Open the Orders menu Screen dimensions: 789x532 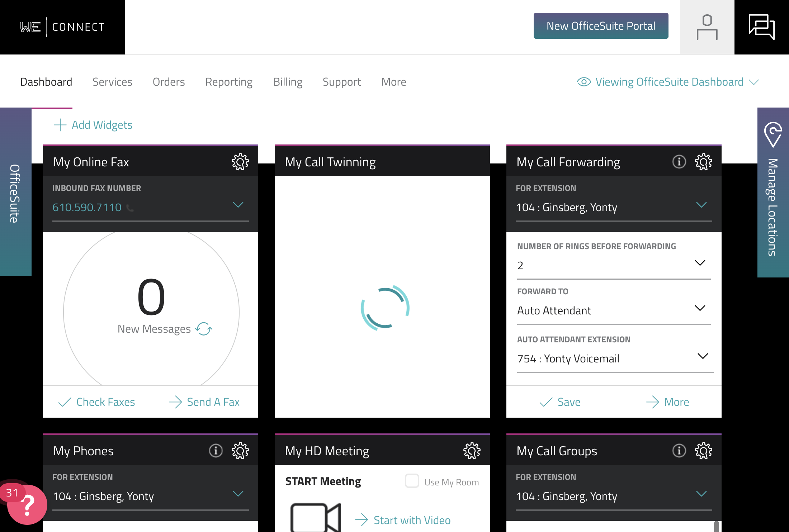(169, 82)
